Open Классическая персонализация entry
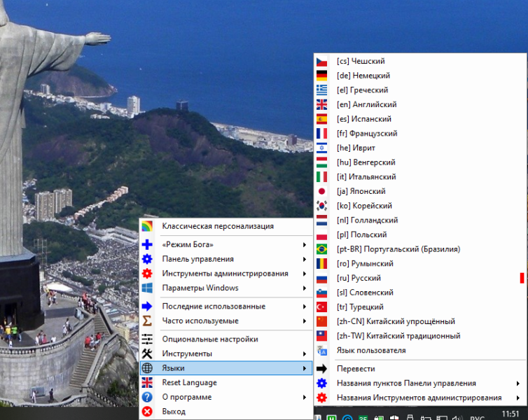Image resolution: width=528 pixels, height=420 pixels. click(x=226, y=226)
